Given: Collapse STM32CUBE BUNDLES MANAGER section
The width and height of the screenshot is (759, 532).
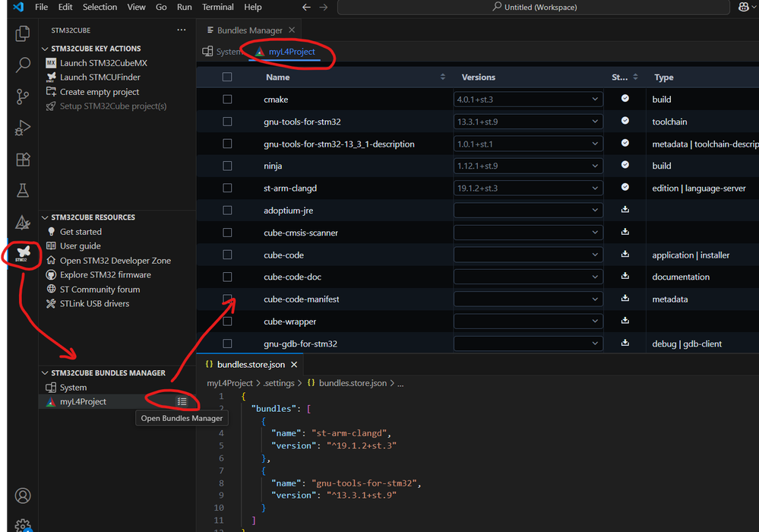Looking at the screenshot, I should point(45,372).
